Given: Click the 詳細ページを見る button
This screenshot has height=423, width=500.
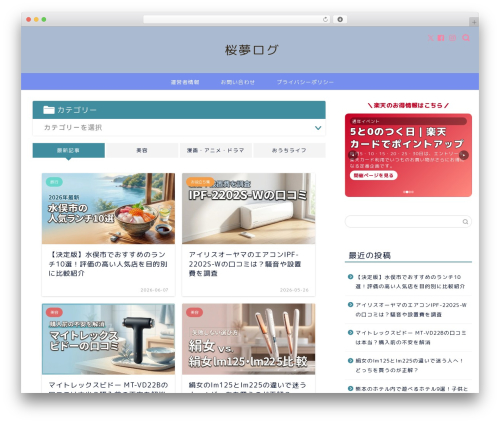Looking at the screenshot, I should point(373,175).
